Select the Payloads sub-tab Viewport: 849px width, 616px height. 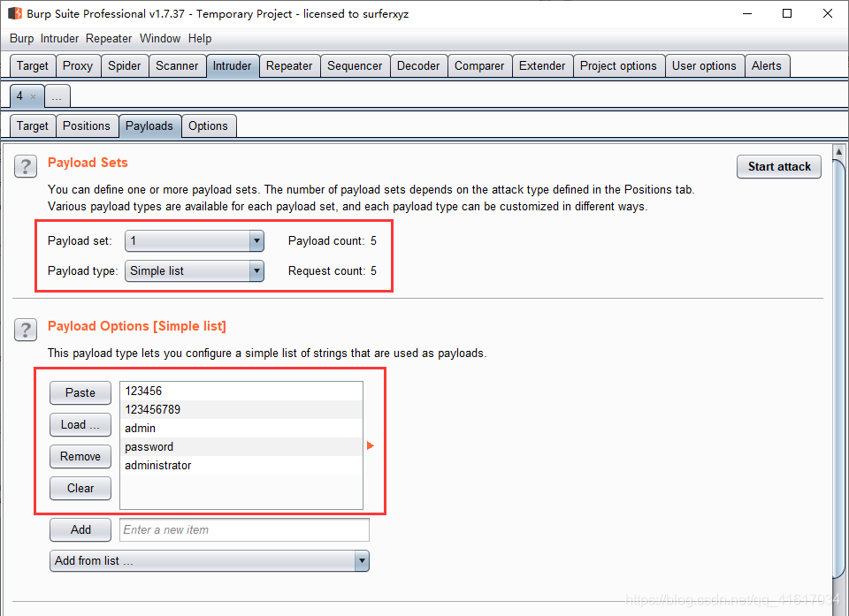(149, 126)
